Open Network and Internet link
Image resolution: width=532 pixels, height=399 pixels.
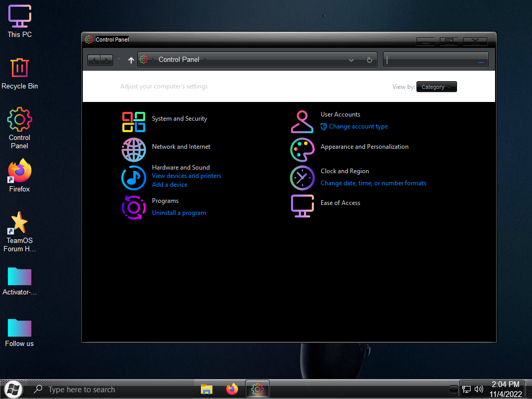pos(181,147)
